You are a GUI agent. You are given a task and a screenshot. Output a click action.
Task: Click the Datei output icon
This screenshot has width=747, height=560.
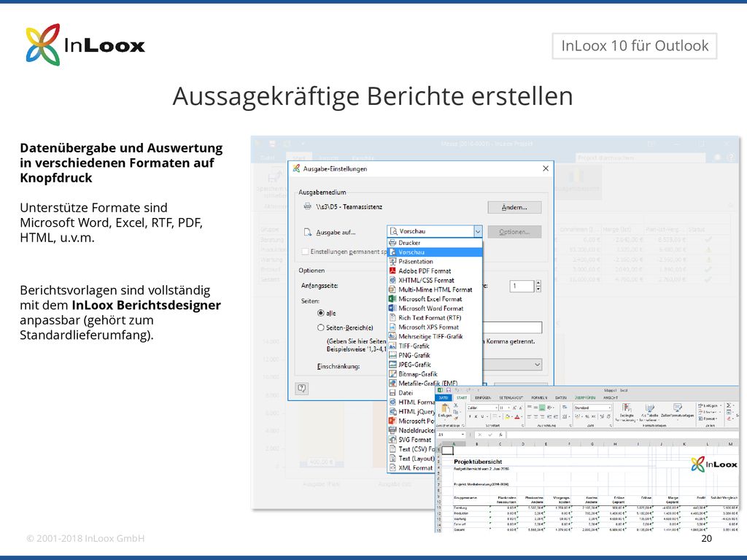click(392, 393)
